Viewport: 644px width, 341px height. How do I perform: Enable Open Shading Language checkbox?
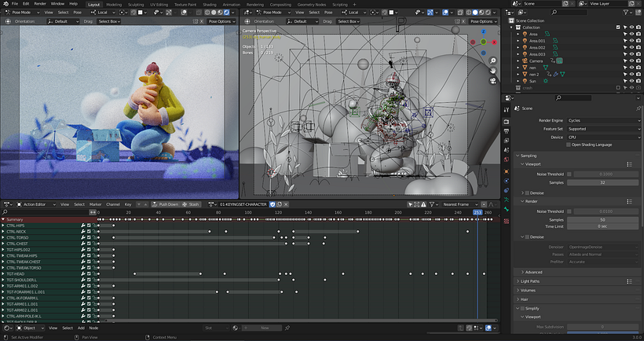click(569, 145)
